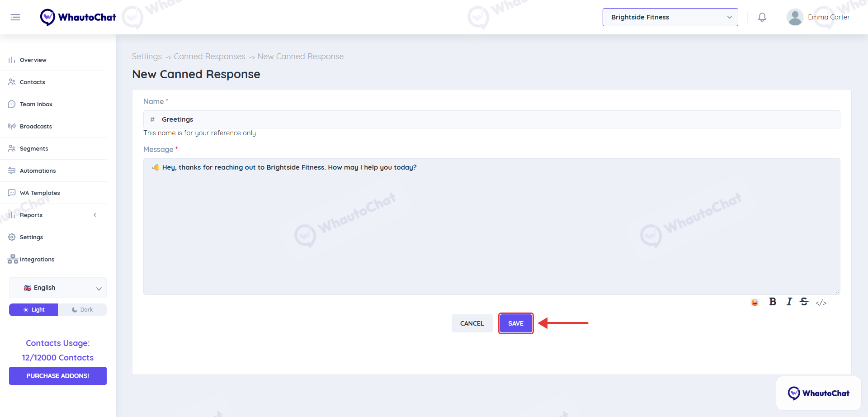Click the Segments people icon

pos(12,148)
